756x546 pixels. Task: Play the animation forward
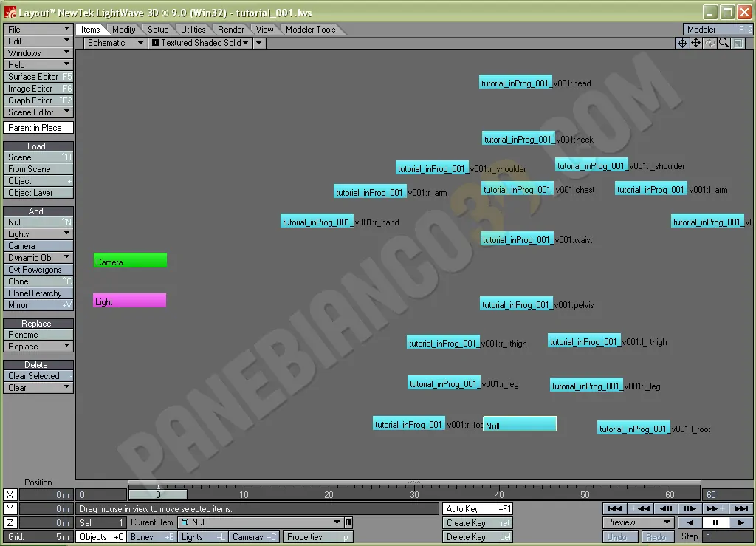740,522
